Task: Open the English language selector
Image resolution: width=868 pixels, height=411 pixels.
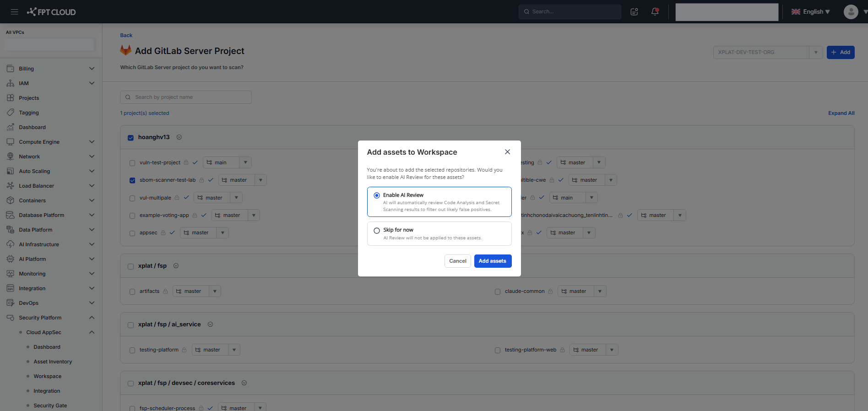Action: [811, 12]
